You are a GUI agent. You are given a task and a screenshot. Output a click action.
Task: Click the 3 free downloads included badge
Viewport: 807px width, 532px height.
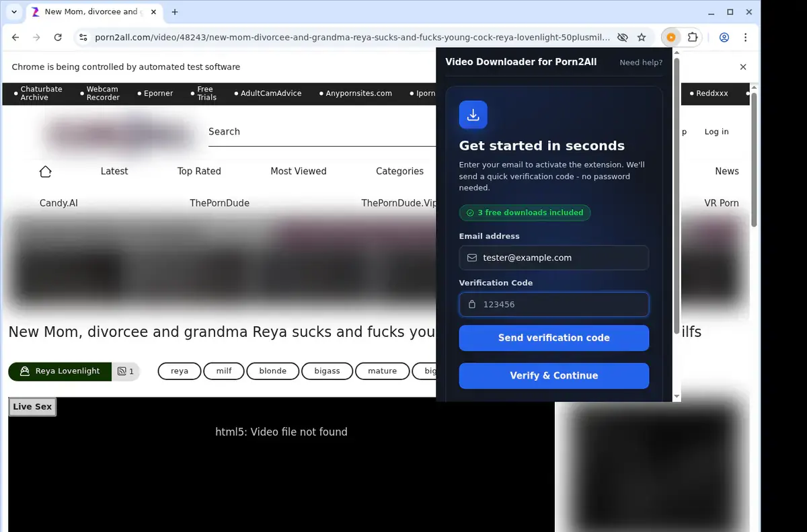pyautogui.click(x=525, y=213)
